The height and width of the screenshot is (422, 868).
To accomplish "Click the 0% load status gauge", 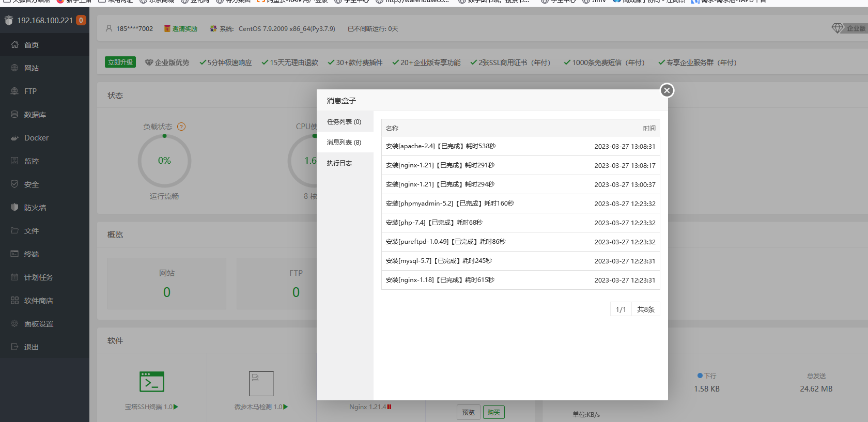I will (x=164, y=161).
